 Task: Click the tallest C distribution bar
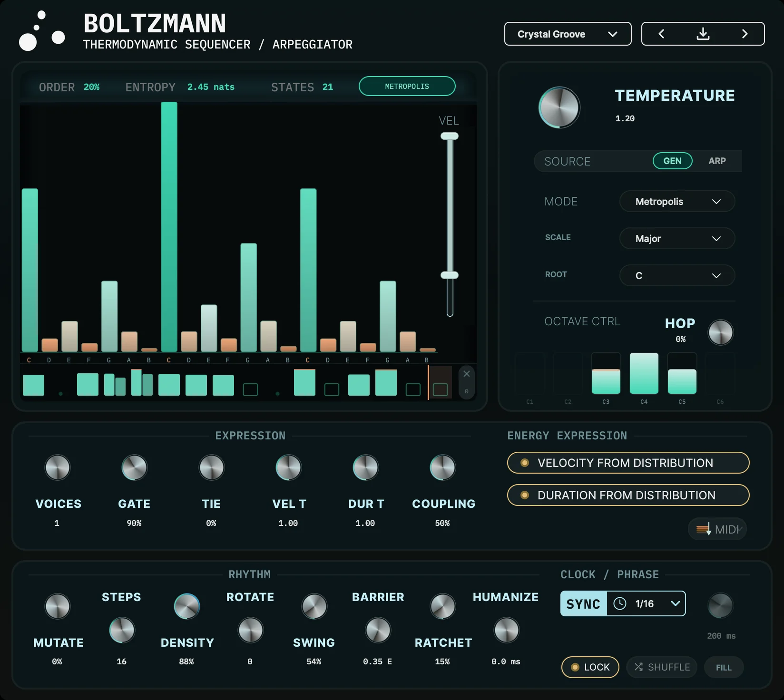pos(169,227)
